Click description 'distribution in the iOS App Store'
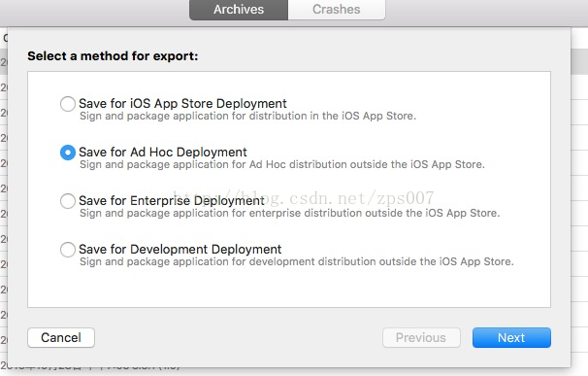 pos(333,116)
